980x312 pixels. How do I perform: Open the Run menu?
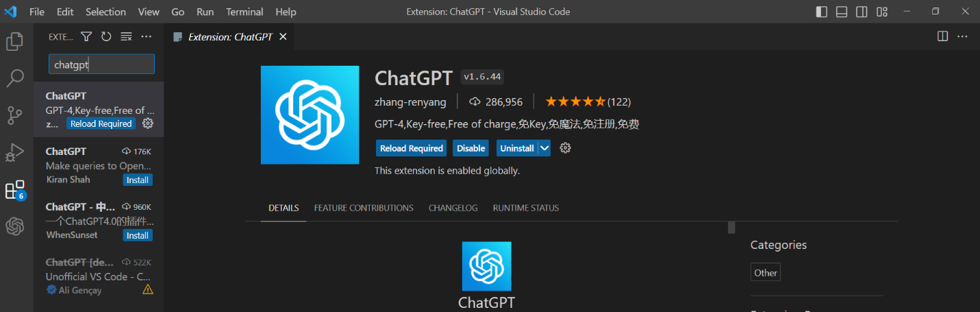205,12
